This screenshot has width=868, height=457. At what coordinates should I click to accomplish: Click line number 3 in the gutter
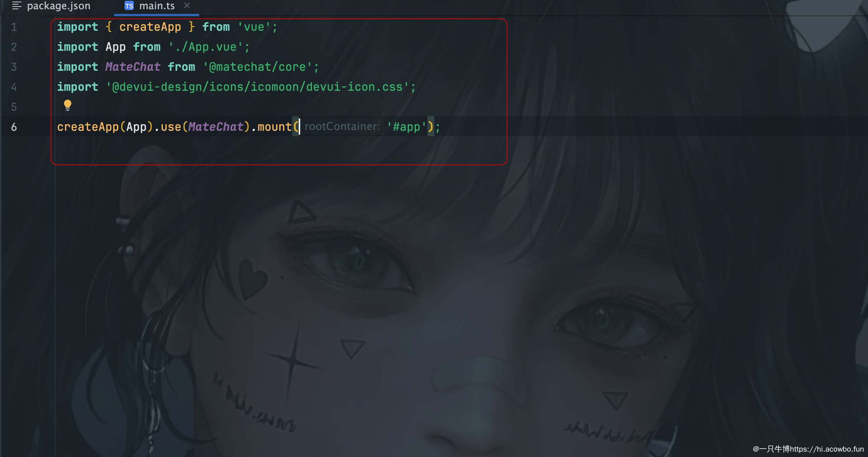pyautogui.click(x=14, y=67)
